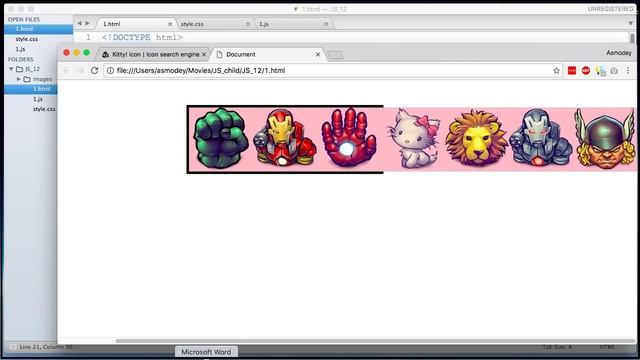The height and width of the screenshot is (360, 640).
Task: Expand the images folder
Action: [x=18, y=79]
